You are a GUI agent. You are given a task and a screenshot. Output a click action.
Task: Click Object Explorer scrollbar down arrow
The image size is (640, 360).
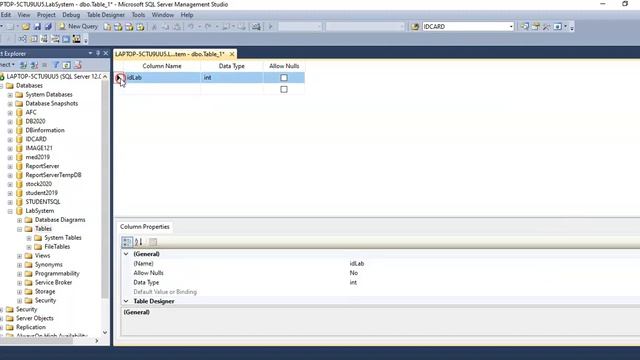pos(105,333)
